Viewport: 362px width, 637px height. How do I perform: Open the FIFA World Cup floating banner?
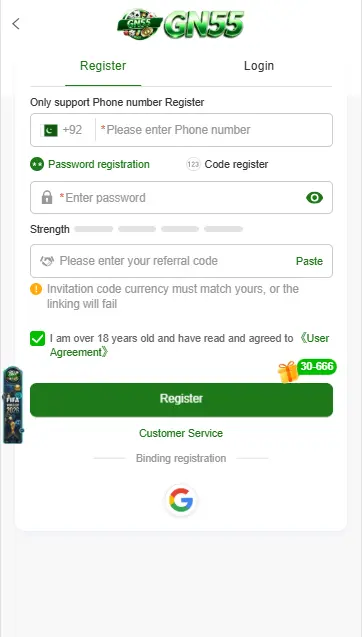coord(13,405)
